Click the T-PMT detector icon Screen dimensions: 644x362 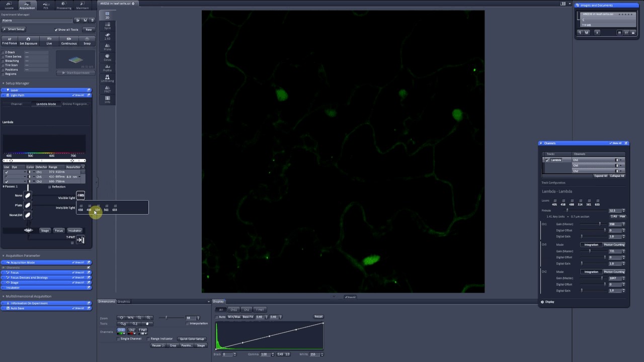80,240
